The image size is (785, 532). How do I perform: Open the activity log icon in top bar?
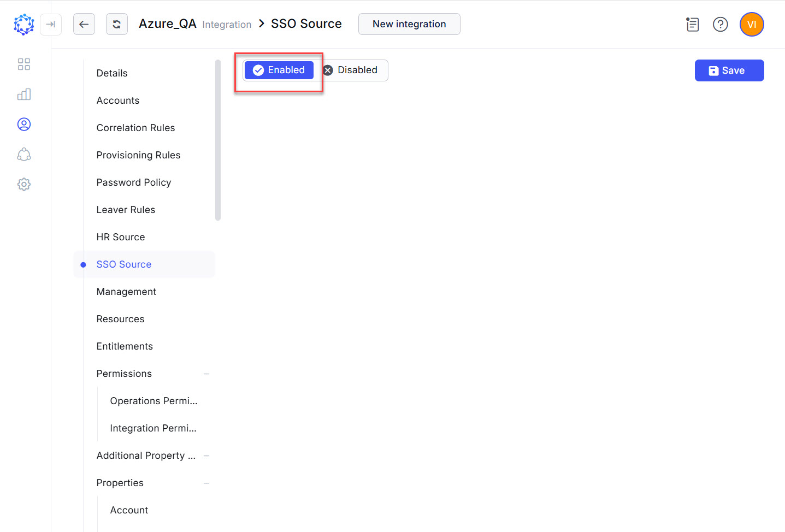(x=692, y=24)
